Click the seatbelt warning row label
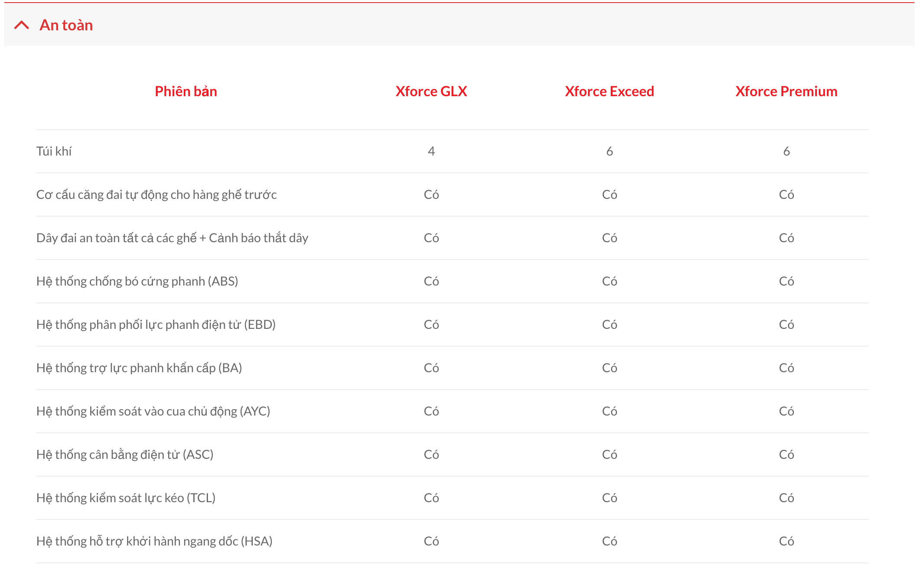Viewport: 924px width, 565px height. tap(172, 238)
